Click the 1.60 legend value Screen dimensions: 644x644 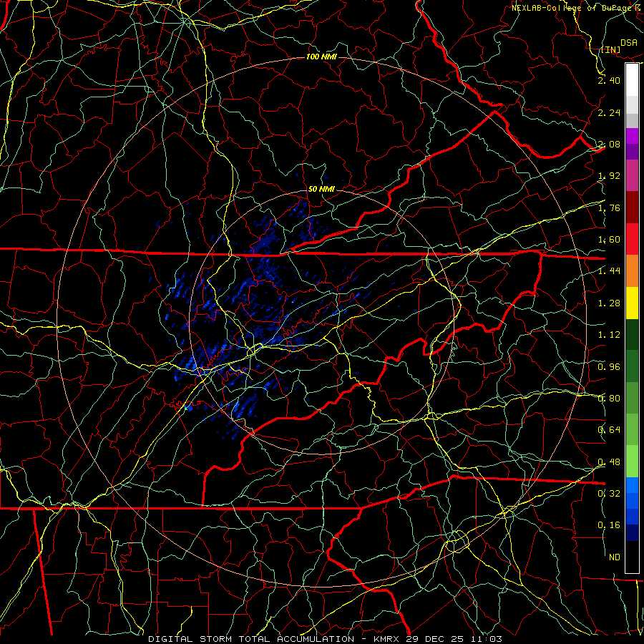coord(609,240)
